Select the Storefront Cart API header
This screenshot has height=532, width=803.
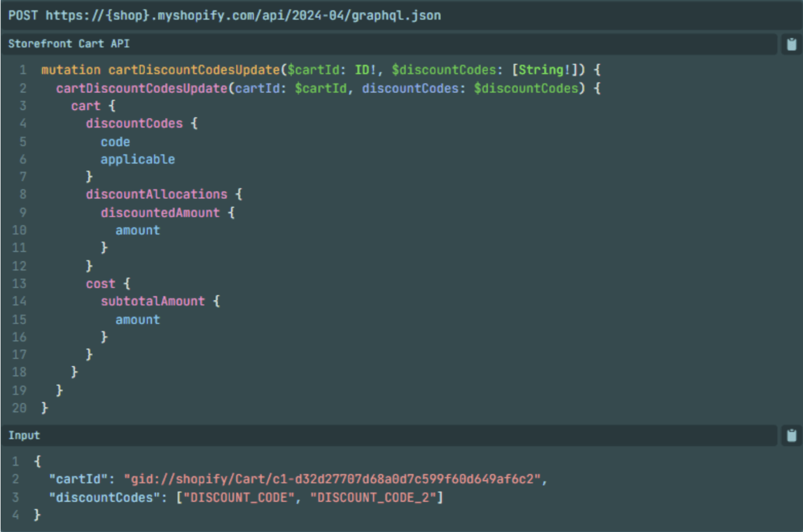pos(69,44)
